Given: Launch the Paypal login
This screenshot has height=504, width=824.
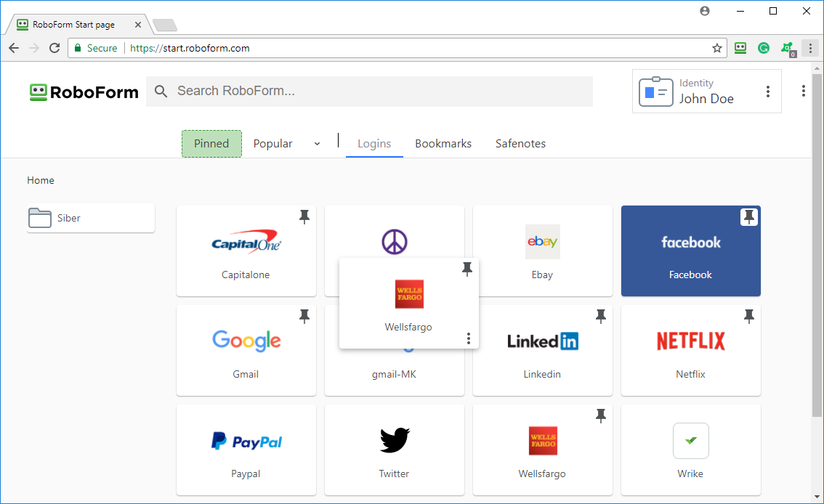Looking at the screenshot, I should [x=246, y=450].
